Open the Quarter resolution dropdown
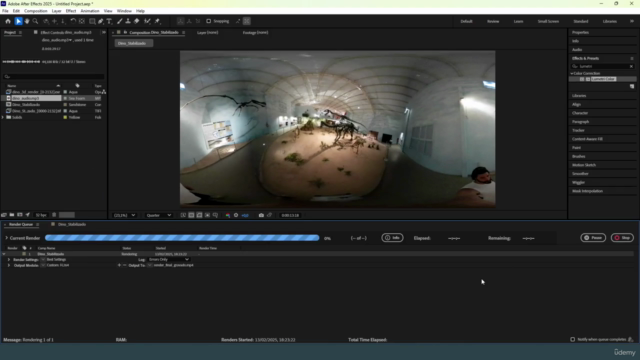This screenshot has height=360, width=640. point(159,215)
